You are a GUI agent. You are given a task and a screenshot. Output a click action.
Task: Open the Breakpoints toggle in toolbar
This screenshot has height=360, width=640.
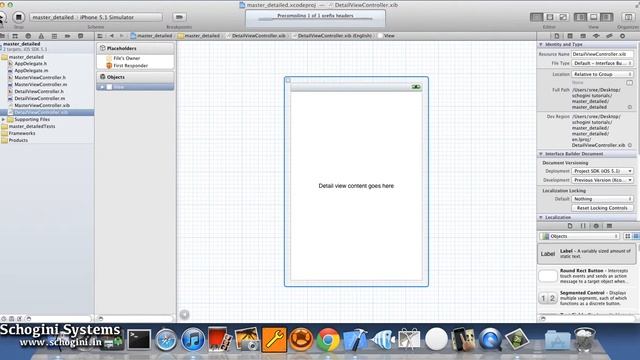click(179, 17)
